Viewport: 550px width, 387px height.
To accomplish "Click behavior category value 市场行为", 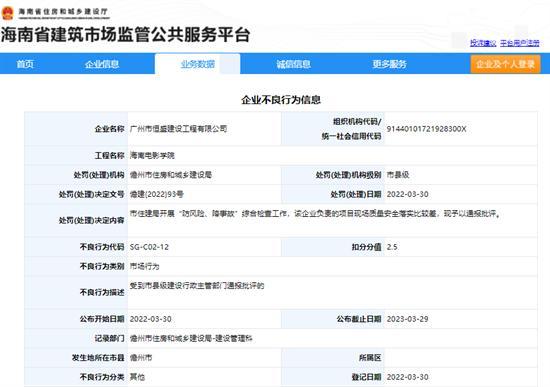I will point(145,266).
